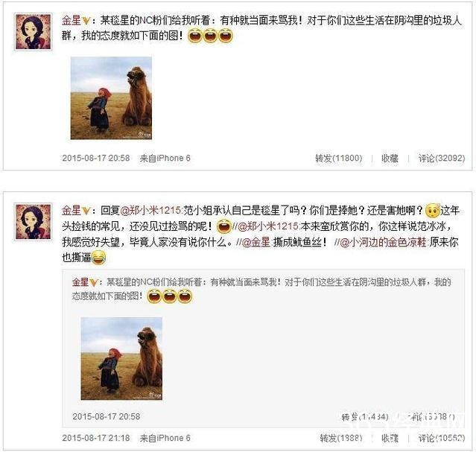Click crying-laughing emoji after 也撕逼
This screenshot has height=452, width=476.
98,258
